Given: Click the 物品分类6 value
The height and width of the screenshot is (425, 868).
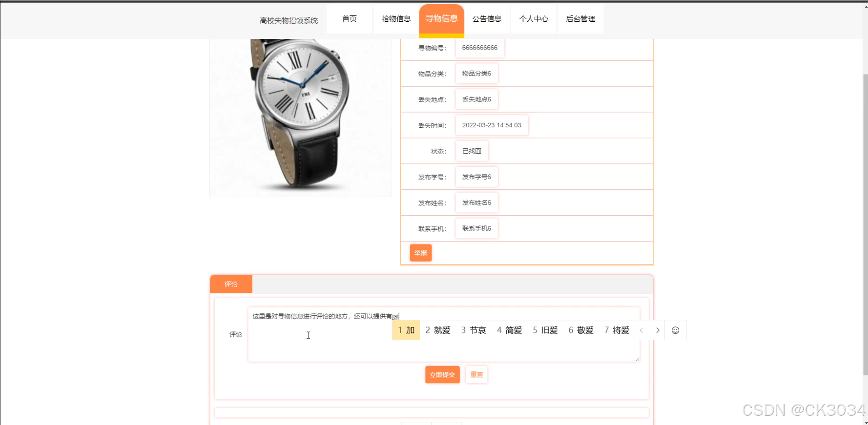Looking at the screenshot, I should [x=476, y=74].
